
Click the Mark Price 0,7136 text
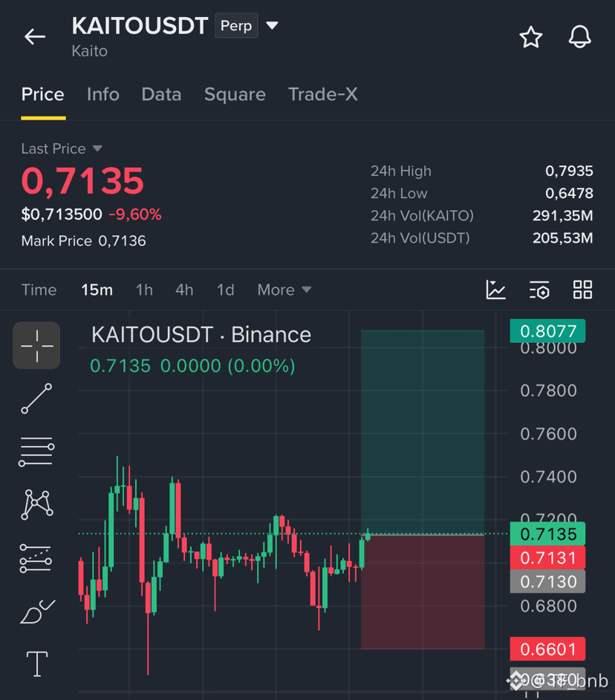83,241
